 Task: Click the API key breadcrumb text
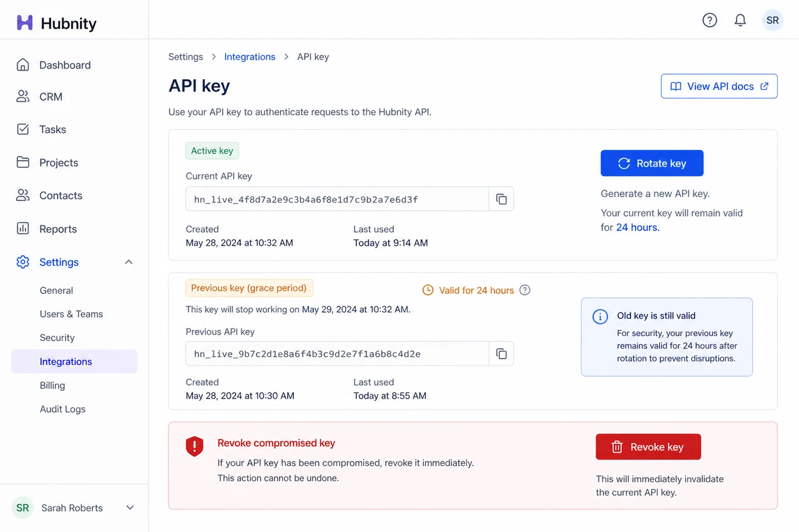tap(313, 57)
